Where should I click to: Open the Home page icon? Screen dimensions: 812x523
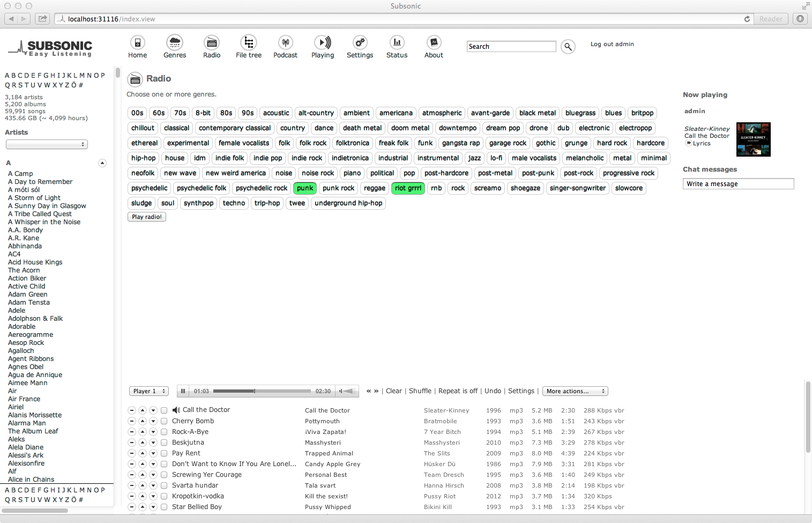pos(137,42)
